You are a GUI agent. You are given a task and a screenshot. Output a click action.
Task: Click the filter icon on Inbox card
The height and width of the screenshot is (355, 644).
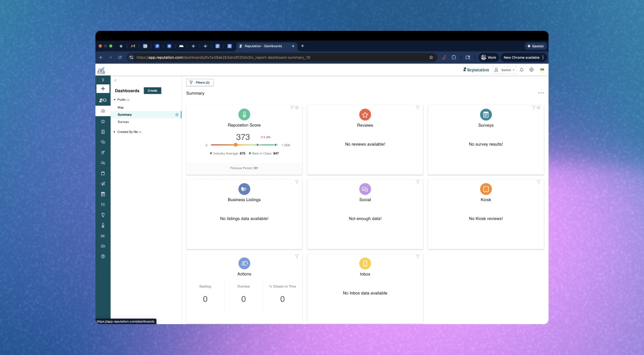(x=417, y=256)
